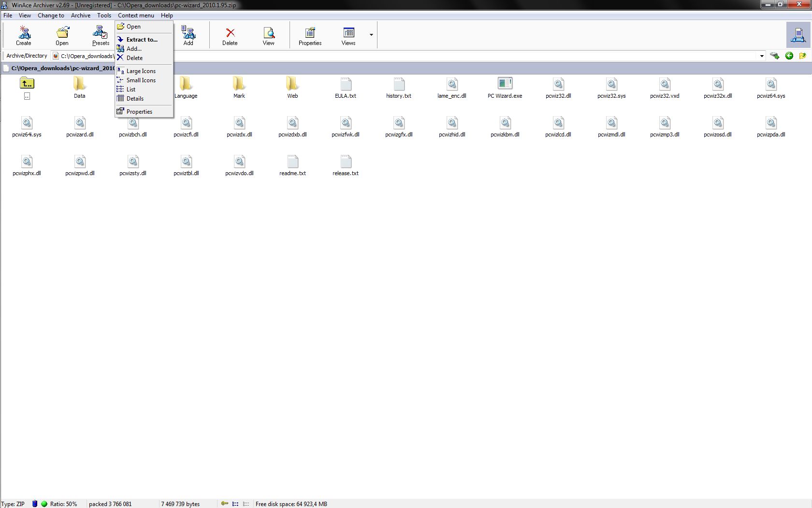This screenshot has height=508, width=812.
Task: Open the View menu
Action: (25, 15)
